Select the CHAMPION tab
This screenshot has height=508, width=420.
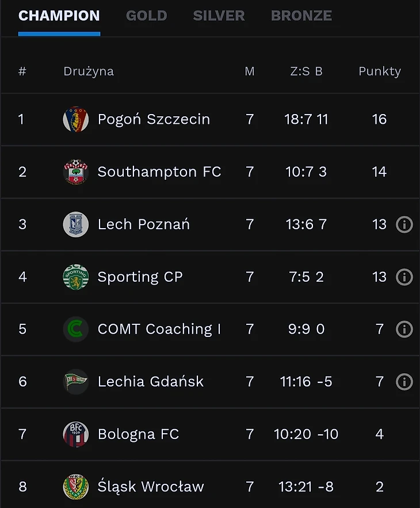[59, 16]
